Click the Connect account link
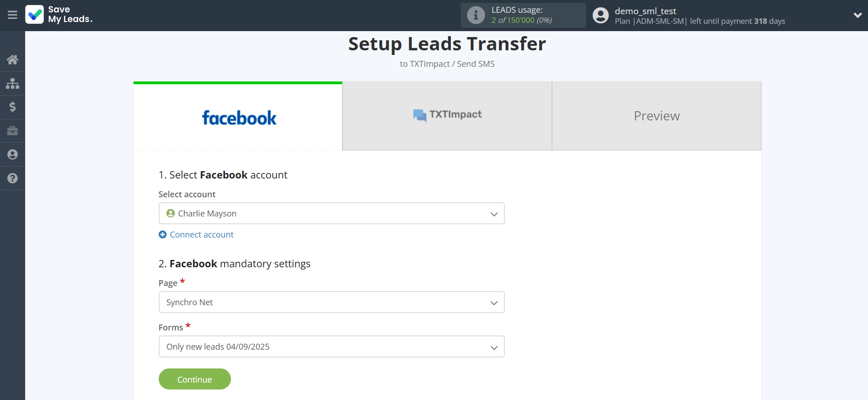The width and height of the screenshot is (868, 400). pyautogui.click(x=202, y=234)
